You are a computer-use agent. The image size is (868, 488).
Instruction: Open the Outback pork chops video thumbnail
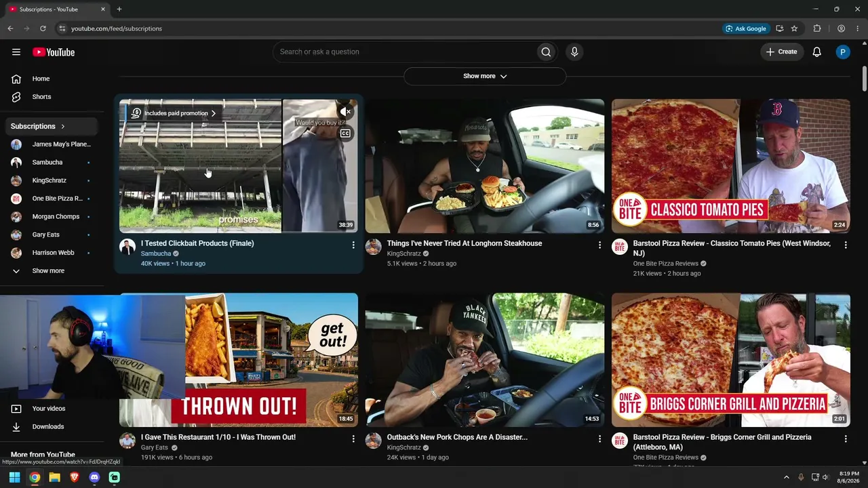(485, 360)
